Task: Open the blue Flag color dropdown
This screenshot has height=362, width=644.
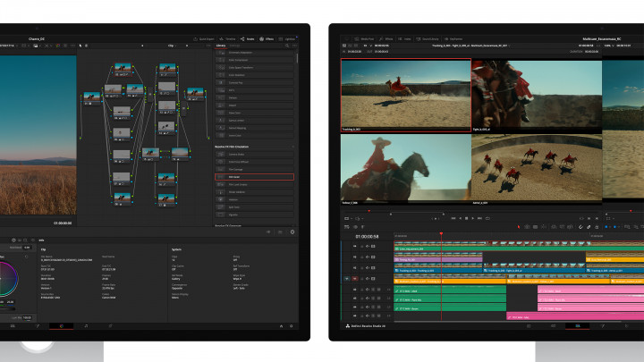Action: point(607,226)
